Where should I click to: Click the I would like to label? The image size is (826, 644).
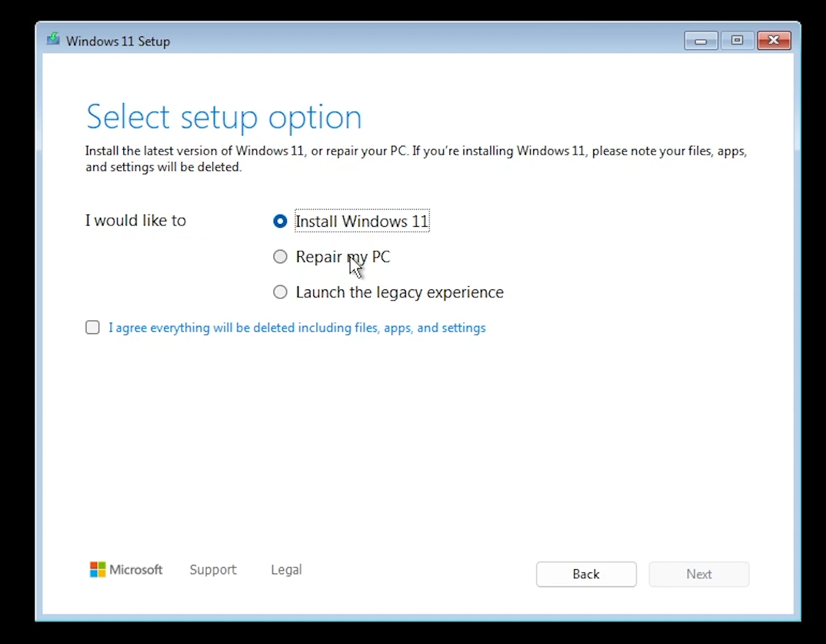coord(136,220)
